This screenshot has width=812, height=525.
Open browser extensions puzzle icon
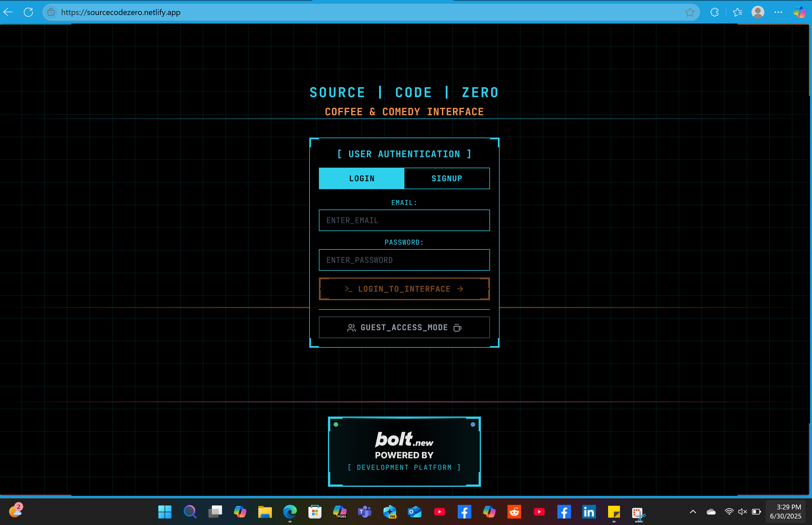pyautogui.click(x=714, y=12)
